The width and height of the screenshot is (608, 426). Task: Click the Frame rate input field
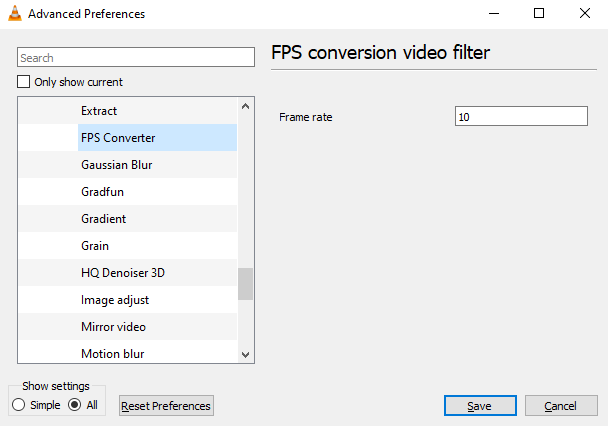click(520, 117)
